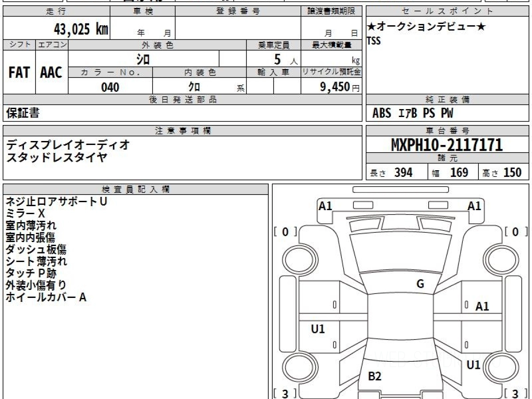Screen dimensions: 532x399
Task: Click the 登録番号 header cell
Action: (238, 12)
